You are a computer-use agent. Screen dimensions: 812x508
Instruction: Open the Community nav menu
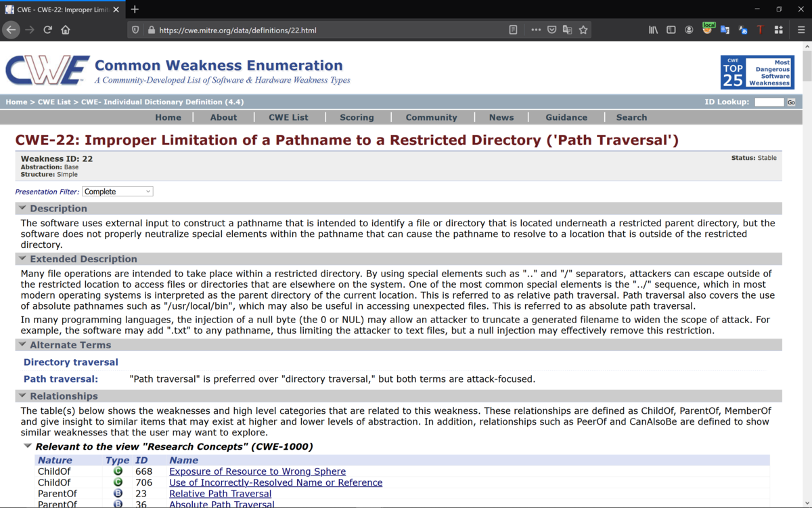(432, 117)
